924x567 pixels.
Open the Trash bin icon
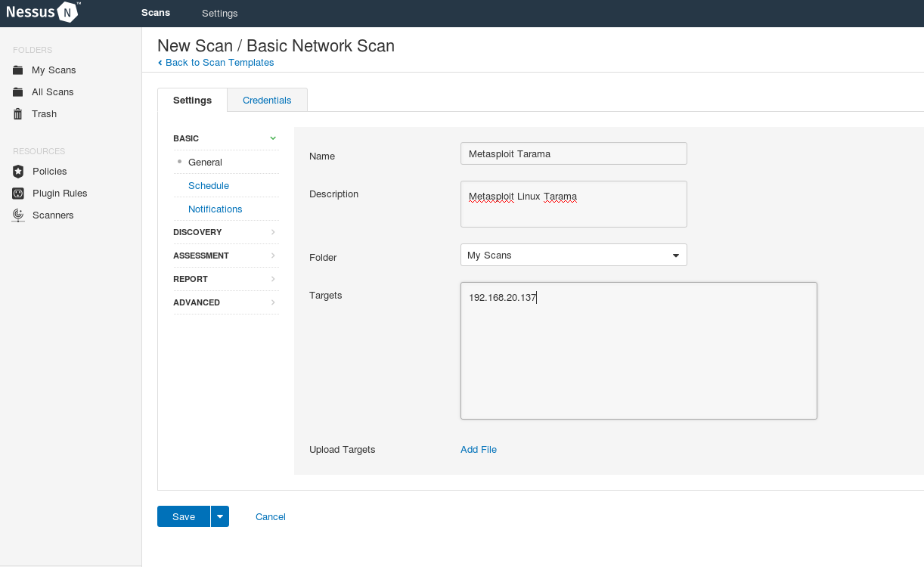18,114
